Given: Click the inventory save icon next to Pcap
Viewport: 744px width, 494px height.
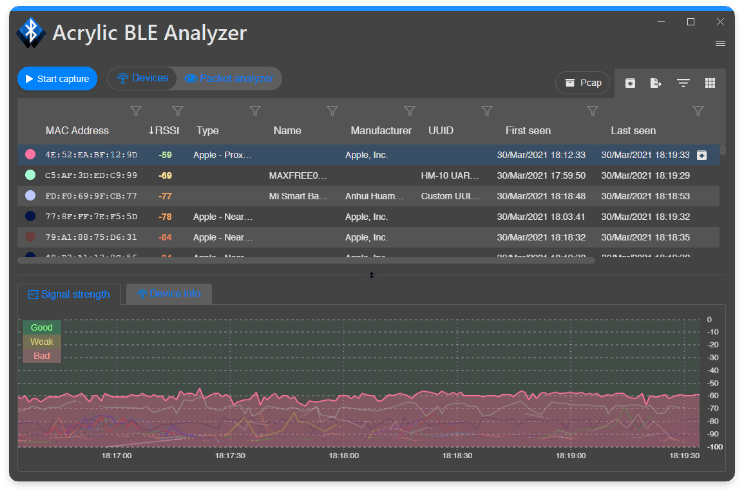Looking at the screenshot, I should point(630,83).
